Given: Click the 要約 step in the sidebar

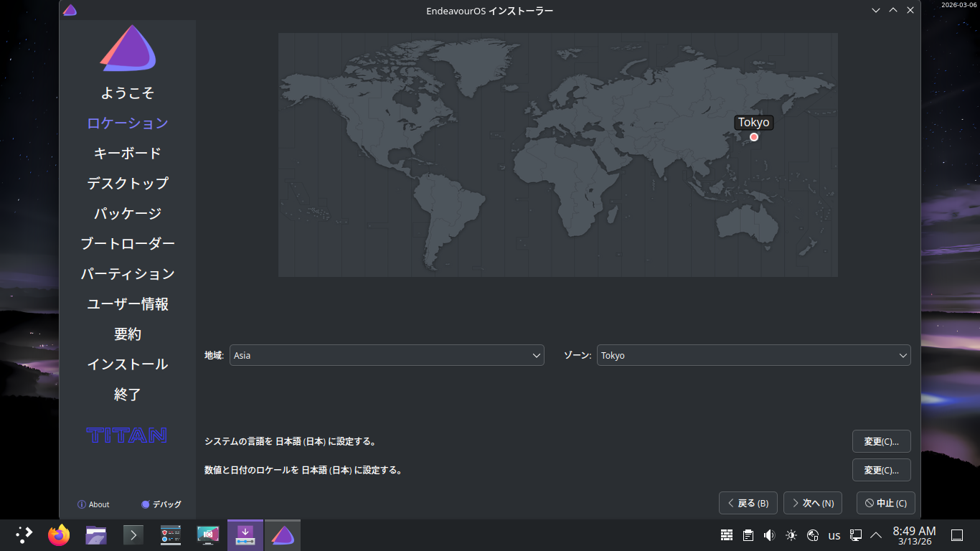Looking at the screenshot, I should pyautogui.click(x=128, y=334).
